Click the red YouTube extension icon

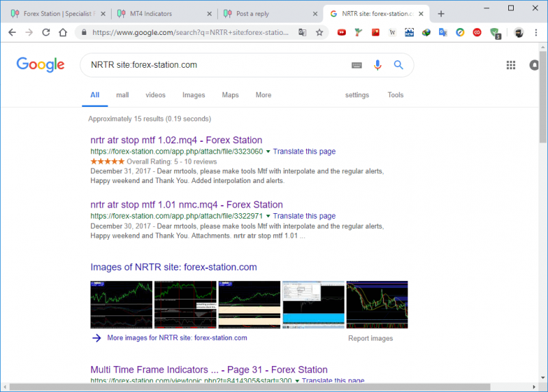pos(341,32)
